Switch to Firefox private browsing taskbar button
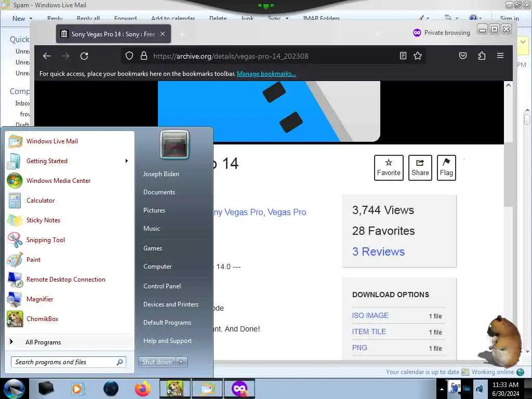 [240, 389]
